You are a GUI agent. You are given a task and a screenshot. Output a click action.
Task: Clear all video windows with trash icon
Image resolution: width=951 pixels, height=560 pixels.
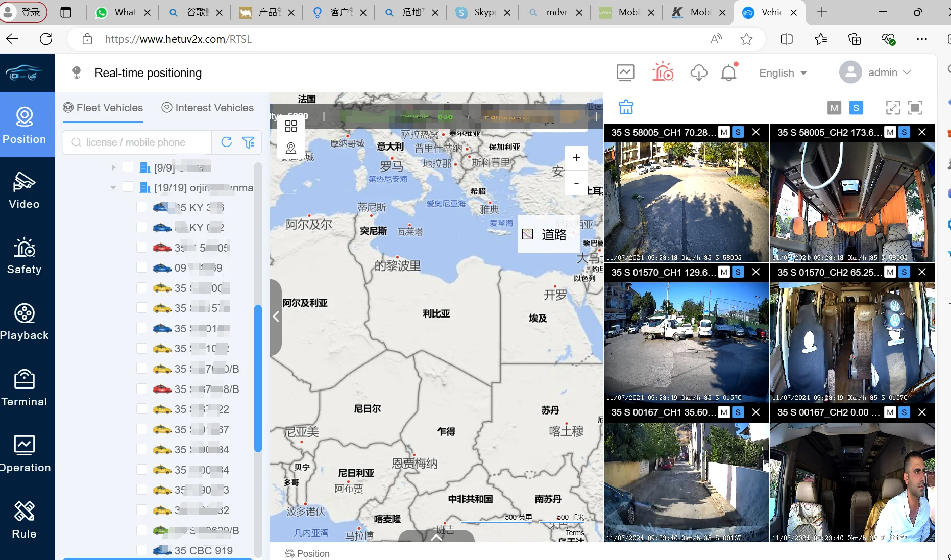[626, 107]
